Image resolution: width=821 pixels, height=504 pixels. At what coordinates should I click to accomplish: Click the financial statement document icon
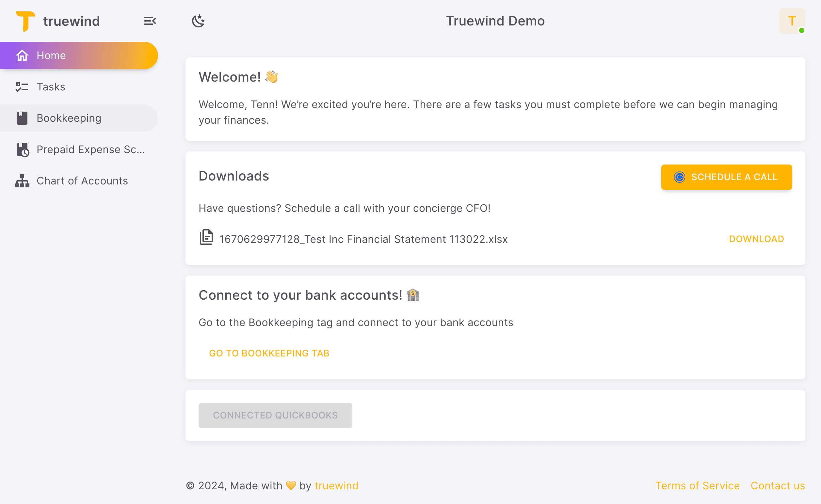(206, 237)
